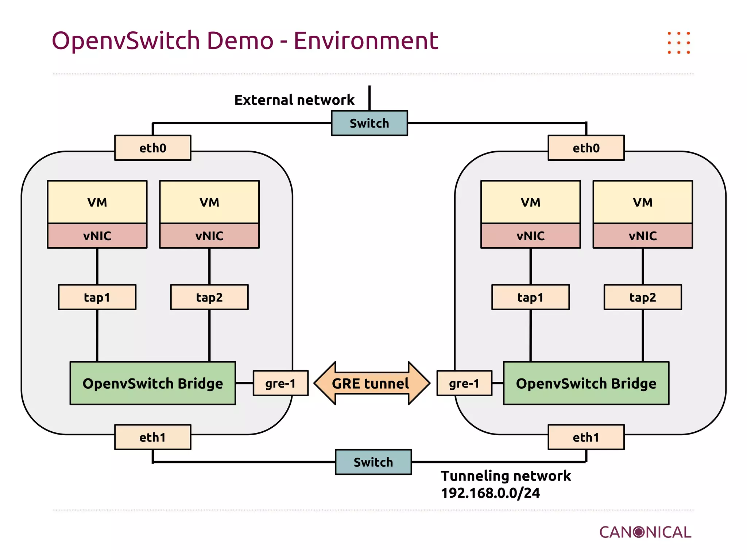Click the left host eth1 box

(152, 437)
